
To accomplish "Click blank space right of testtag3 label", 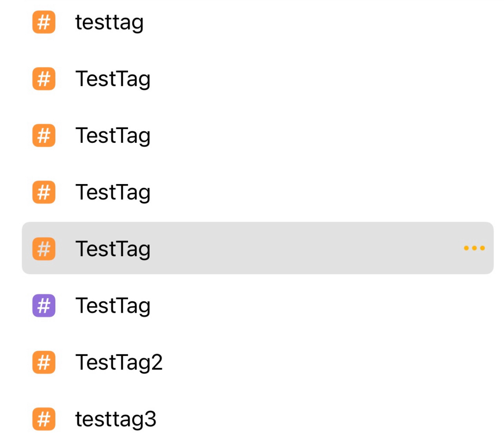I will [326, 419].
